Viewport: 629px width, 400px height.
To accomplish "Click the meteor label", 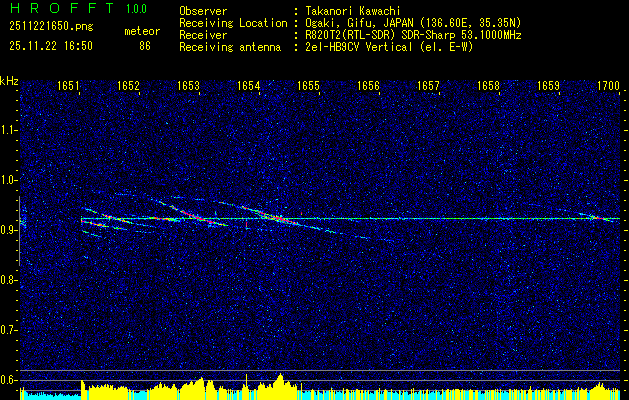I will click(142, 31).
